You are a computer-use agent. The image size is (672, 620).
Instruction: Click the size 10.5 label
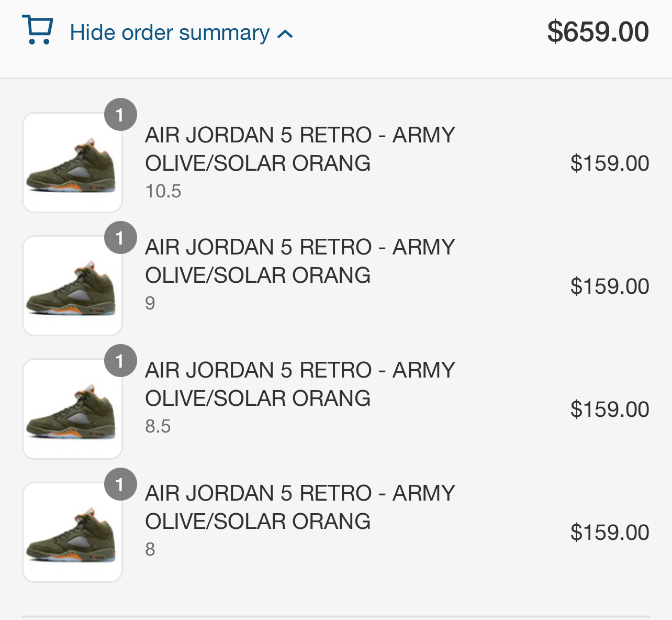tap(163, 191)
